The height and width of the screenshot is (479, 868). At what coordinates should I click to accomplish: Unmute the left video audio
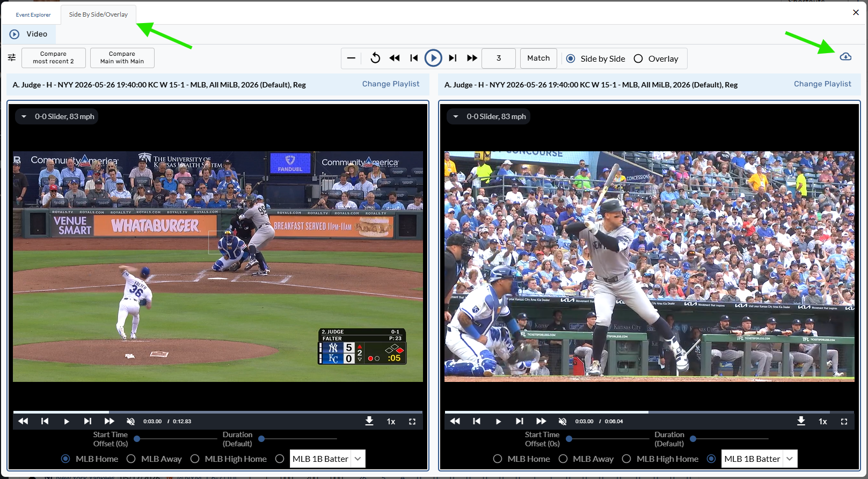click(130, 422)
